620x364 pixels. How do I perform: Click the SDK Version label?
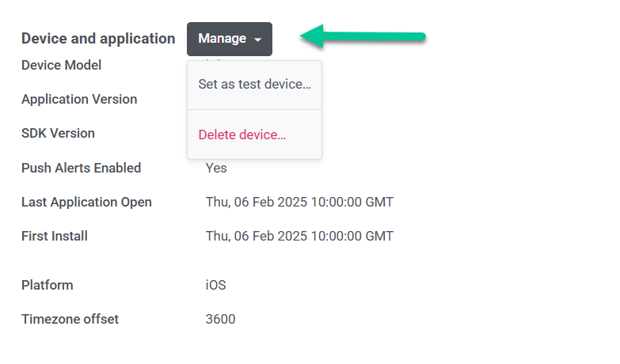[x=58, y=133]
